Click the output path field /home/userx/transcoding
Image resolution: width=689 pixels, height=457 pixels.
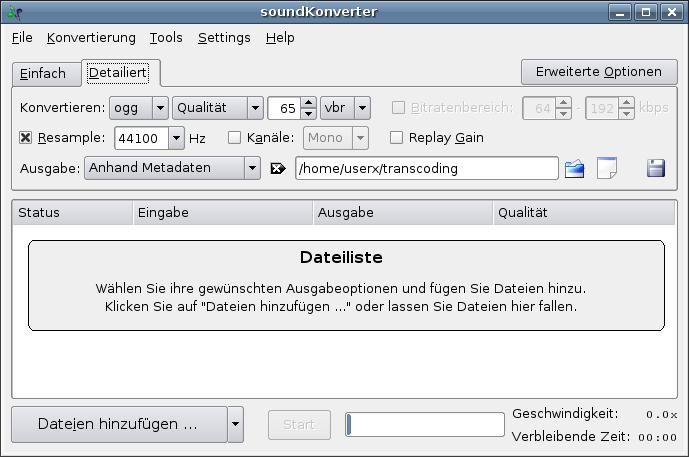427,168
